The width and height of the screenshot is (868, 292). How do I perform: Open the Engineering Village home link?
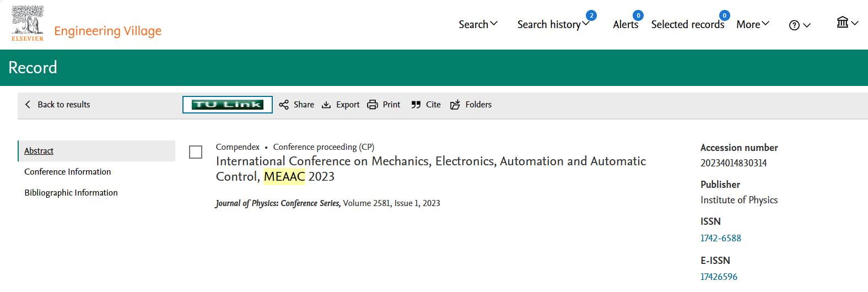pos(108,31)
